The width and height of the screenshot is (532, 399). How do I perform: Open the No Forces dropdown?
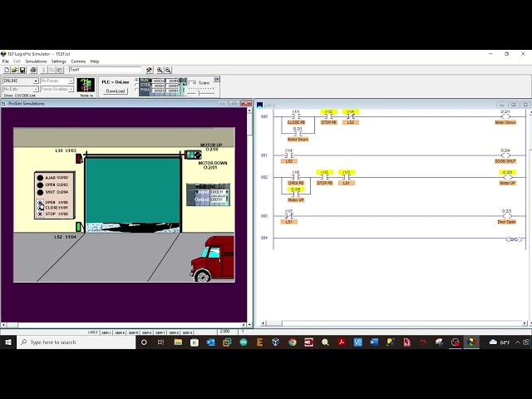(x=57, y=81)
